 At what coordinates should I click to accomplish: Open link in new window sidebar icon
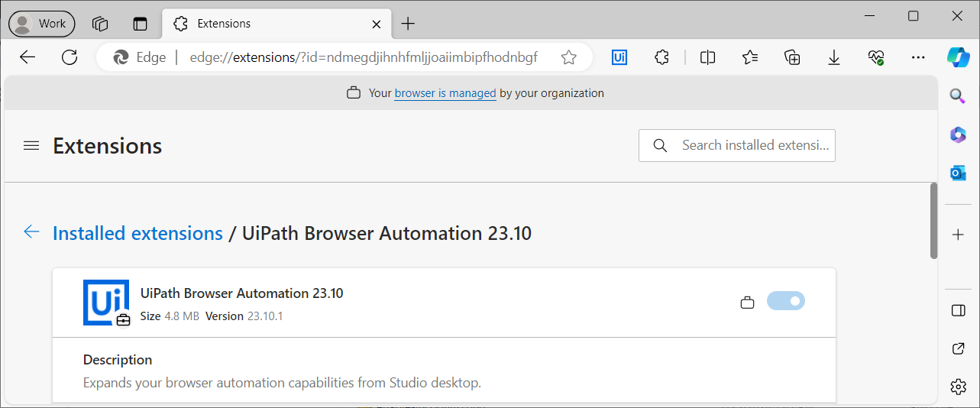(958, 348)
